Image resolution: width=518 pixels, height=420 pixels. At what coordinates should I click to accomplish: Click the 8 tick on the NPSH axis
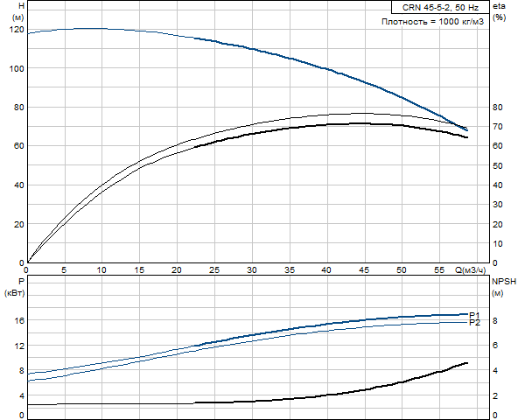(x=495, y=320)
